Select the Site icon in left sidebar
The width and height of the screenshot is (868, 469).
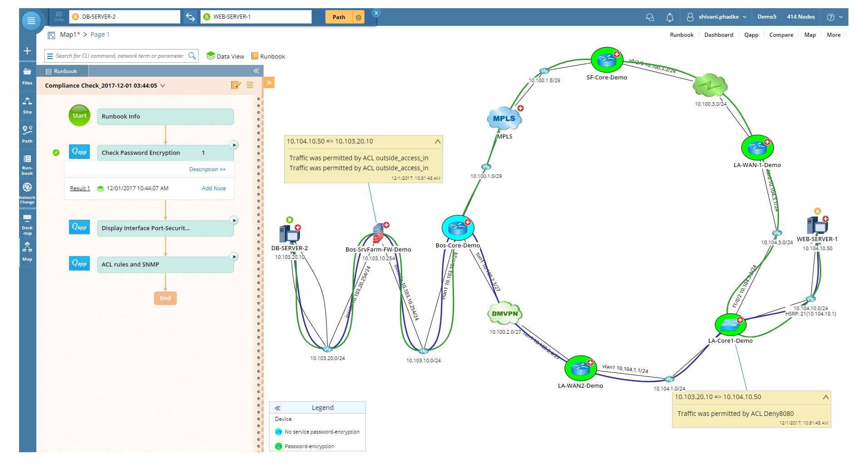pos(27,102)
